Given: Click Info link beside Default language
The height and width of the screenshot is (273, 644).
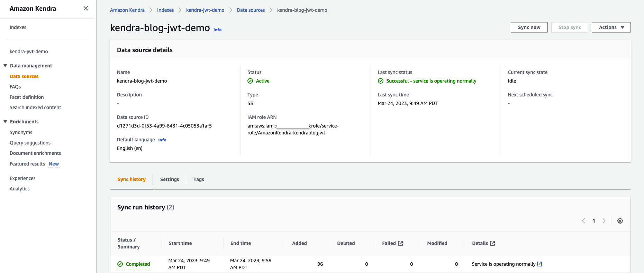Looking at the screenshot, I should (162, 140).
